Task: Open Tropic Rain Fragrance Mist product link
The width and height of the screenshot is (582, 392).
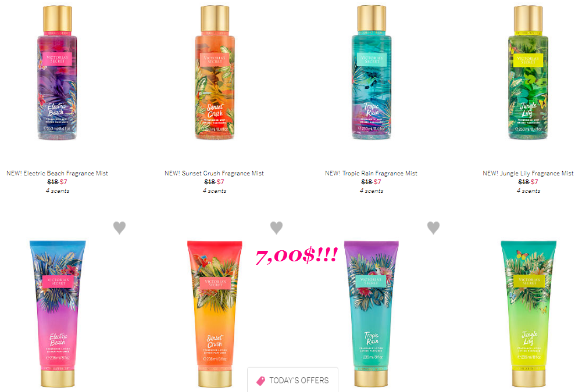Action: 371,173
